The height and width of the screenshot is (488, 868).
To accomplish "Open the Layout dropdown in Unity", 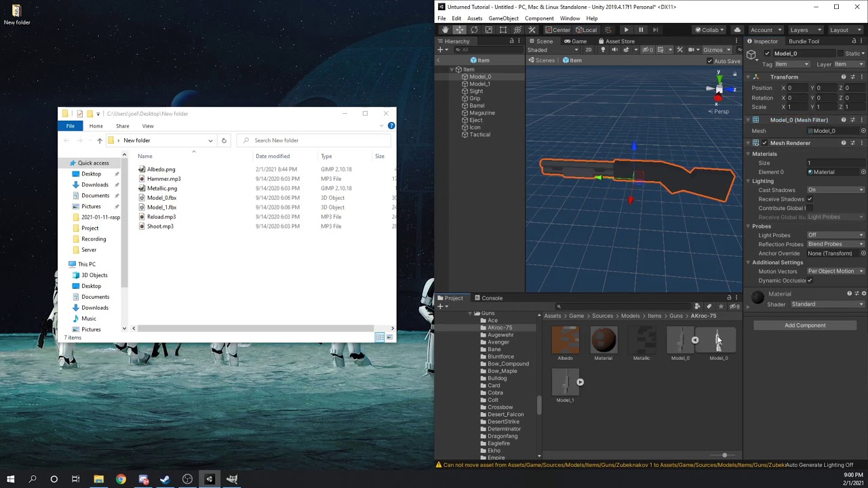I will tap(844, 30).
